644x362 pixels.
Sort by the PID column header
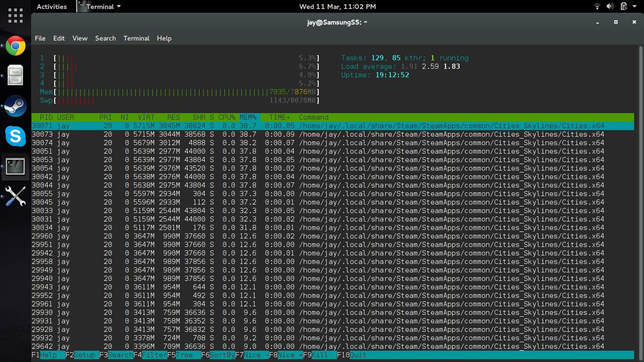pyautogui.click(x=46, y=117)
